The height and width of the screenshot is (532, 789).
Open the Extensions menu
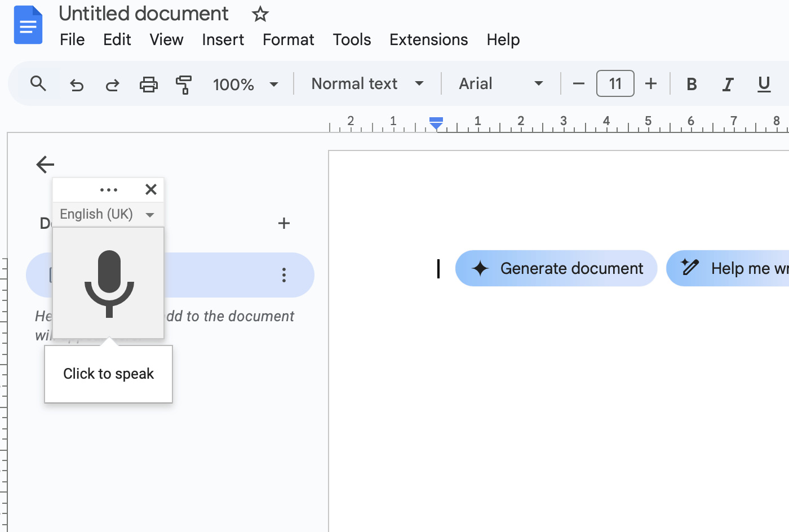(428, 39)
